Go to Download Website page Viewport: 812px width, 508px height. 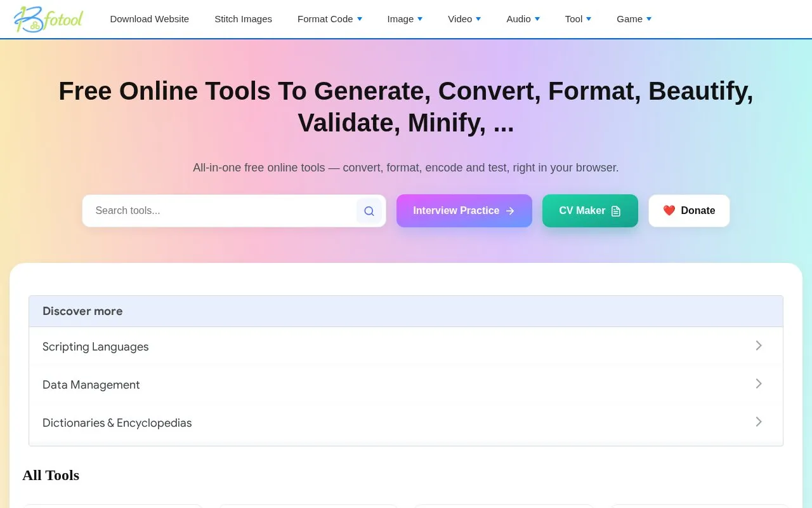click(150, 19)
